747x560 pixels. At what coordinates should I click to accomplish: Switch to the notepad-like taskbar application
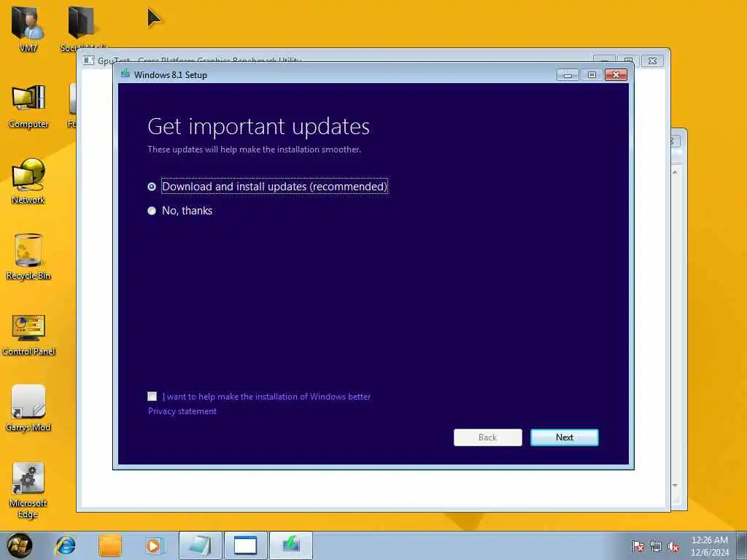(200, 545)
